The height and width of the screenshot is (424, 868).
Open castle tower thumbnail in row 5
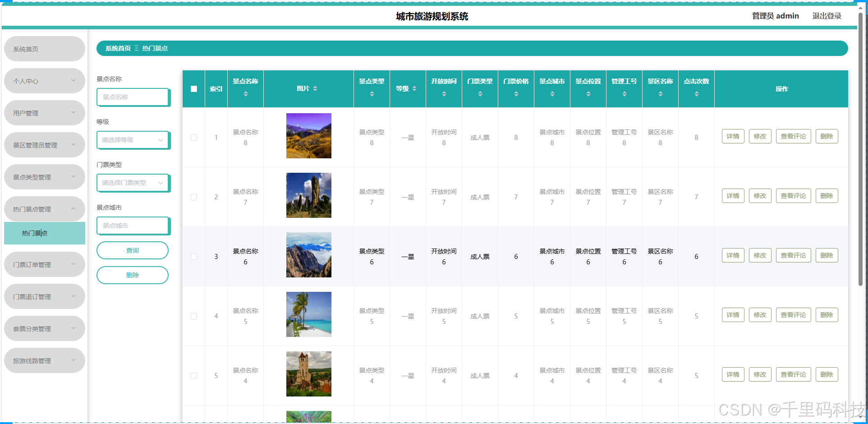[x=309, y=374]
